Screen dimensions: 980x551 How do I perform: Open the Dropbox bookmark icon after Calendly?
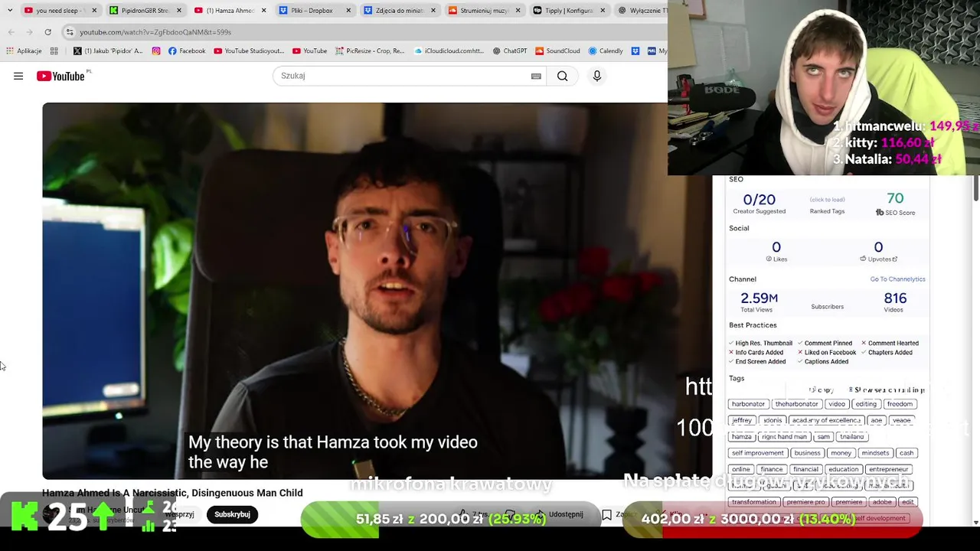coord(635,51)
